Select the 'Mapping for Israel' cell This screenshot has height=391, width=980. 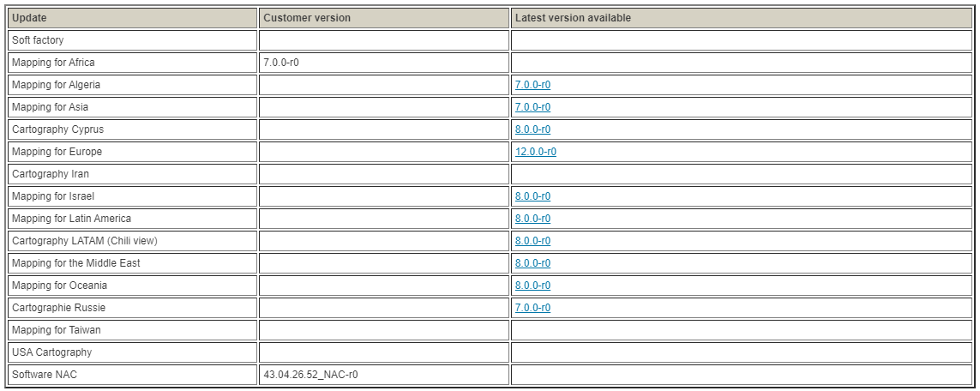(133, 196)
